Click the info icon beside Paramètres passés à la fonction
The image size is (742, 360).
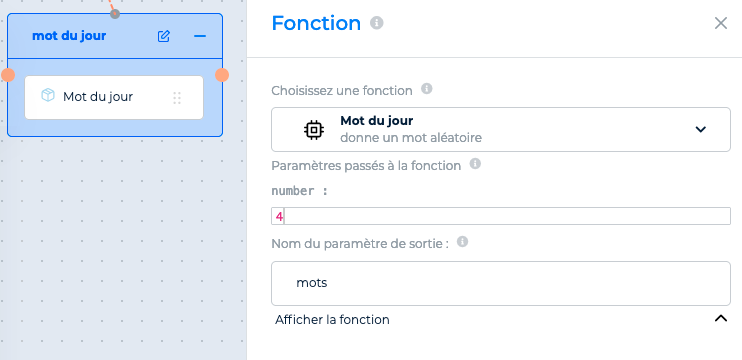pos(475,164)
